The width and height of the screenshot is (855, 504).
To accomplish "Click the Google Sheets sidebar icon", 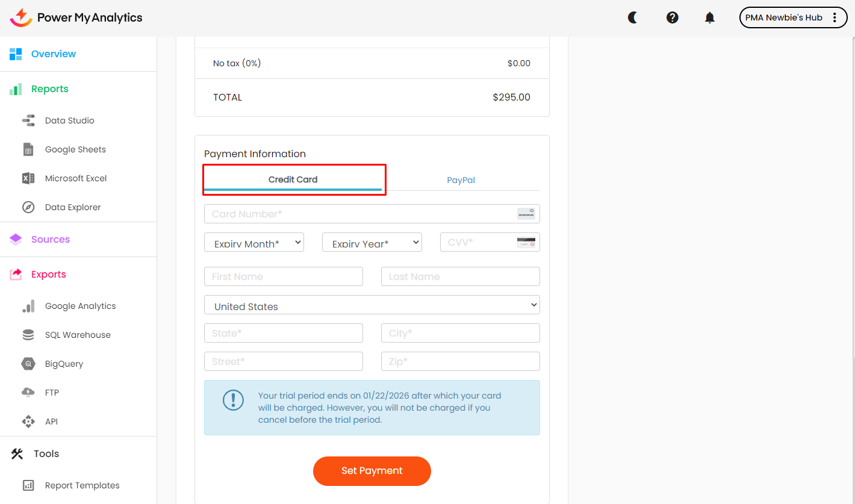I will [x=28, y=149].
